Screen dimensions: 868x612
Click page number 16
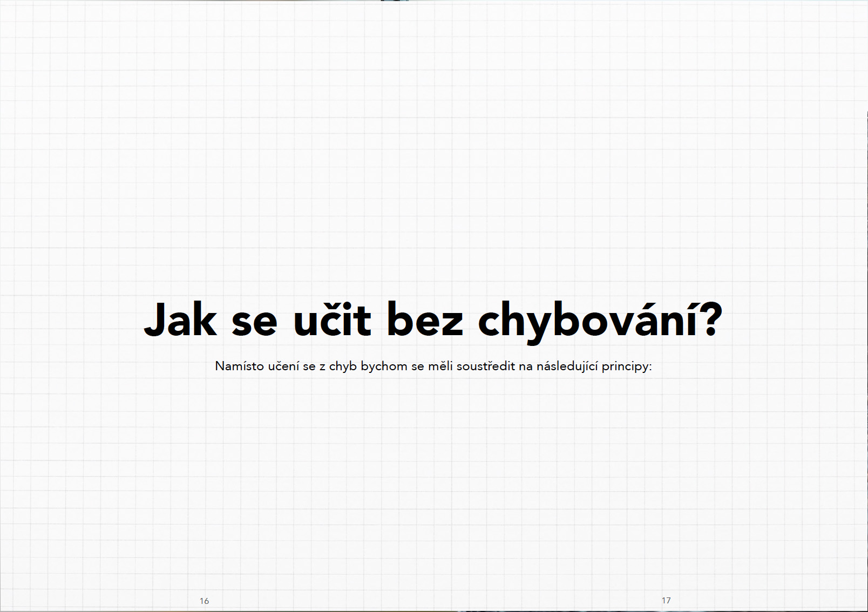coord(204,601)
